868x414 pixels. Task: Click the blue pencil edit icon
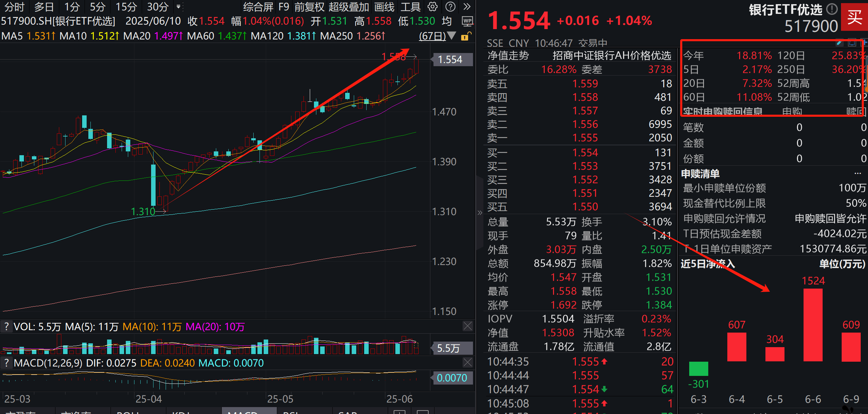[839, 43]
